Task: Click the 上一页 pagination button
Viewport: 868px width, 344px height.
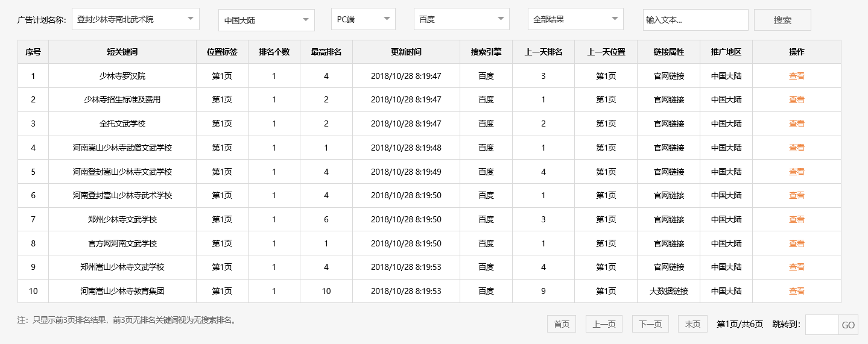Action: (x=604, y=324)
